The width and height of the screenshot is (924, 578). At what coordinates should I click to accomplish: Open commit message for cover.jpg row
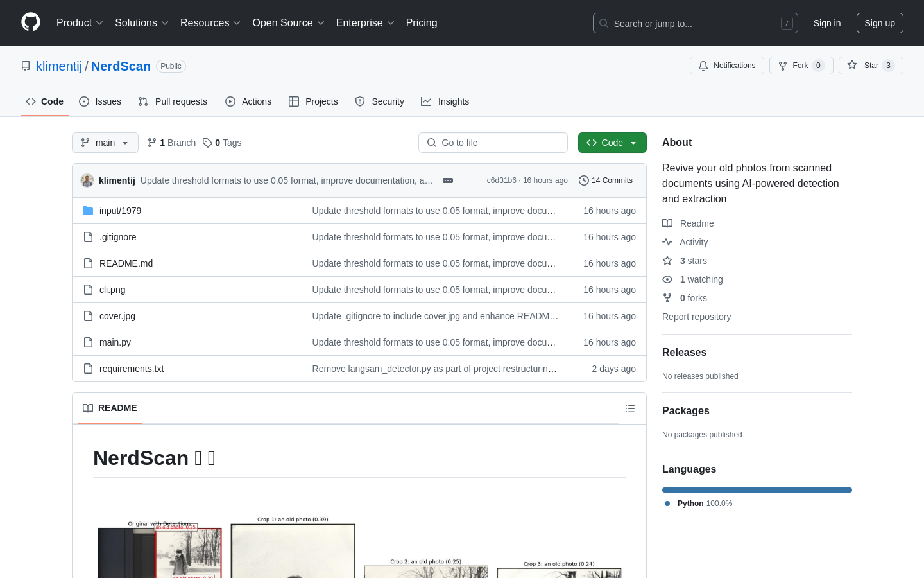pyautogui.click(x=435, y=316)
